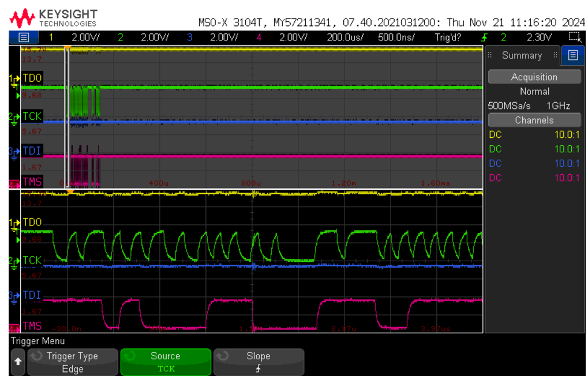Open the Channels summary button
Image resolution: width=588 pixels, height=376 pixels.
point(534,121)
